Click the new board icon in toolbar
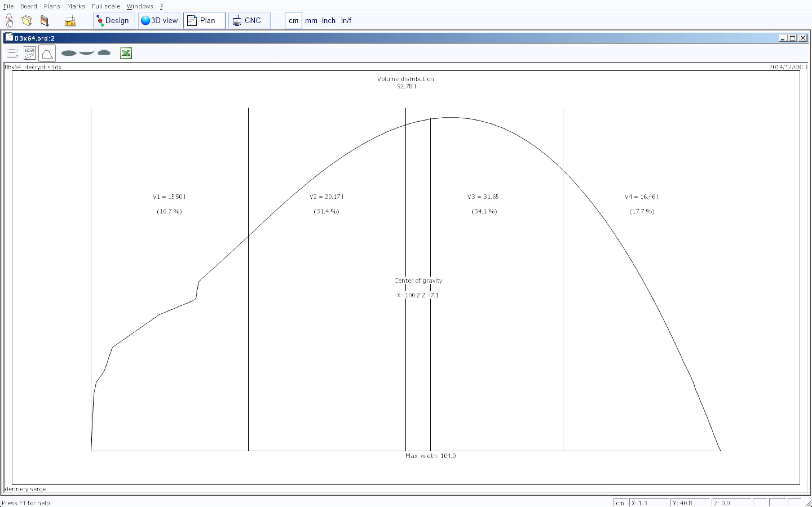Screen dimensions: 812x507 tap(9, 21)
